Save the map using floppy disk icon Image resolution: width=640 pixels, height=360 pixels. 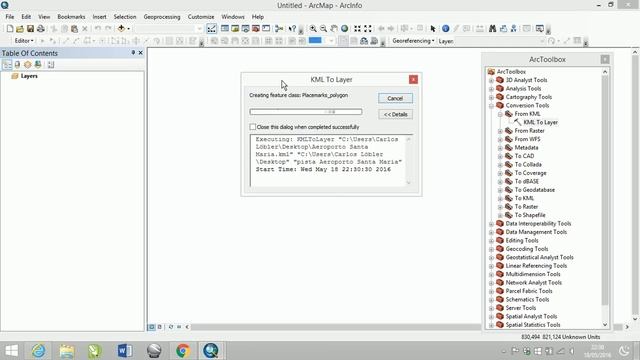click(x=30, y=29)
